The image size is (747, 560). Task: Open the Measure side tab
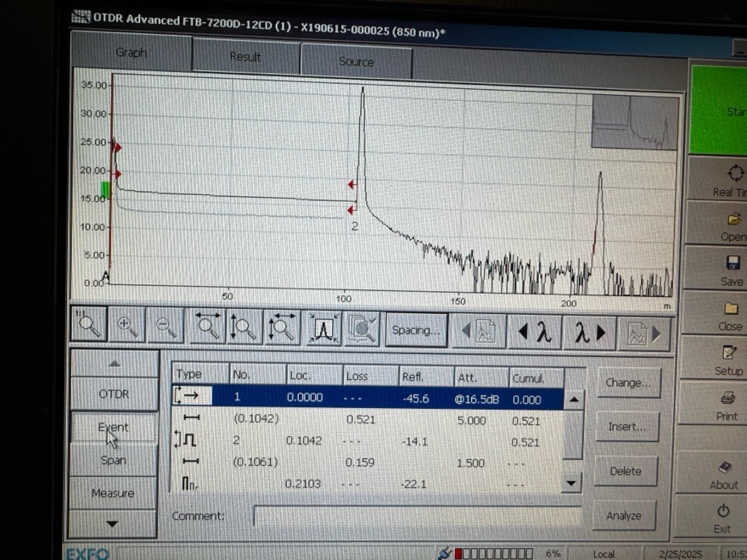coord(113,493)
